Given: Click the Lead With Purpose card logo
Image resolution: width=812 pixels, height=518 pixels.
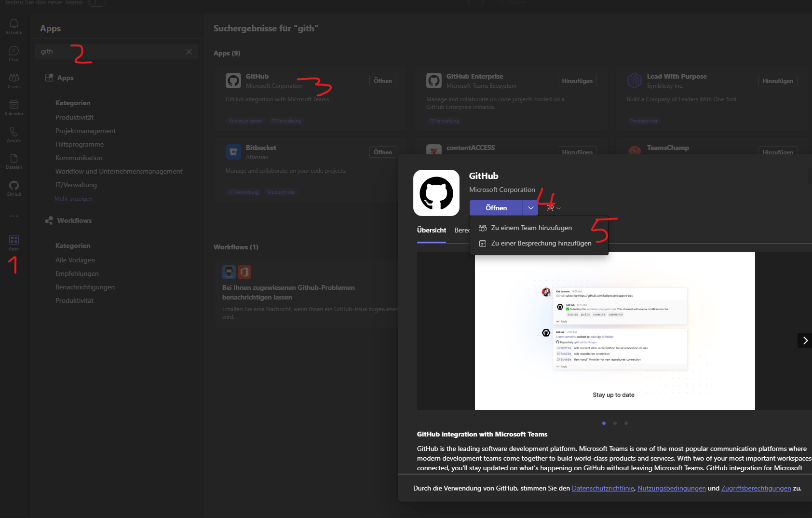Looking at the screenshot, I should [635, 81].
